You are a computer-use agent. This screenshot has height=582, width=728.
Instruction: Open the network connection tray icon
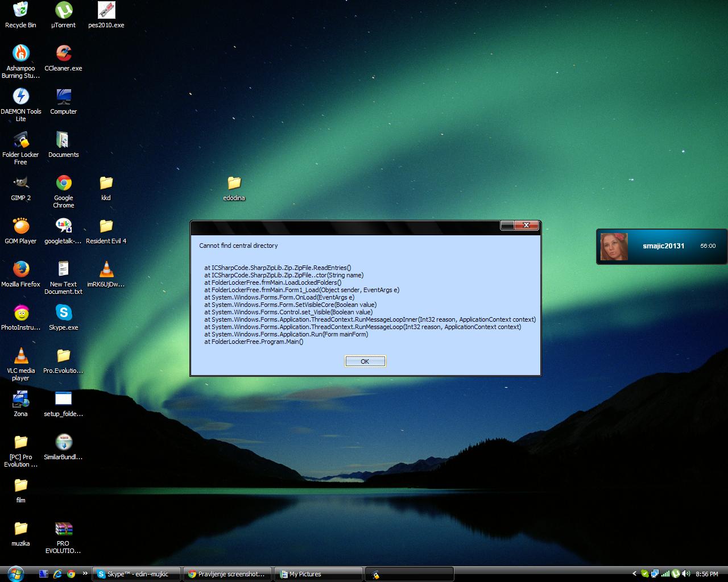655,574
